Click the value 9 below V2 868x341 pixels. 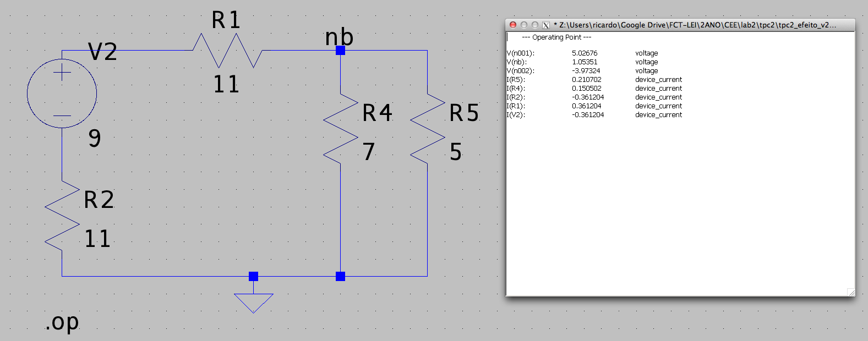95,138
